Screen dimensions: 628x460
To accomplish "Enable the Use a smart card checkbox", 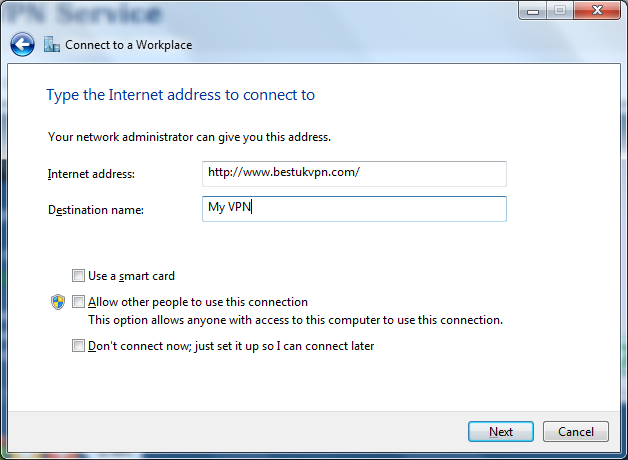I will (78, 276).
